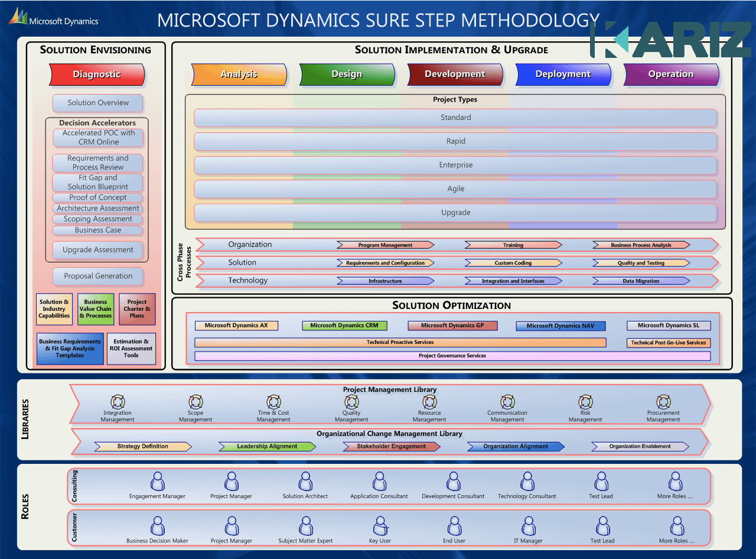Image resolution: width=756 pixels, height=559 pixels.
Task: Click the Integration Management library icon
Action: [118, 402]
